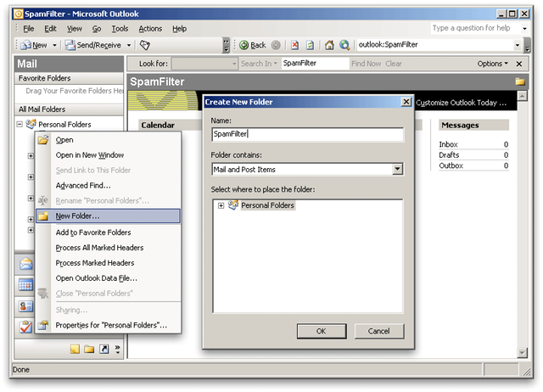Open the Notes icon at bottom bar
The image size is (543, 392).
pyautogui.click(x=75, y=349)
